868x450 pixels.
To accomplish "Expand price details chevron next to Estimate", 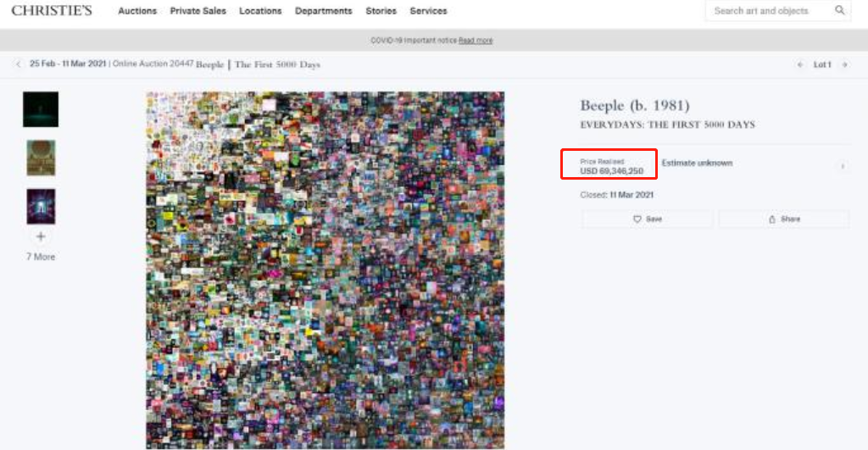I will coord(843,166).
